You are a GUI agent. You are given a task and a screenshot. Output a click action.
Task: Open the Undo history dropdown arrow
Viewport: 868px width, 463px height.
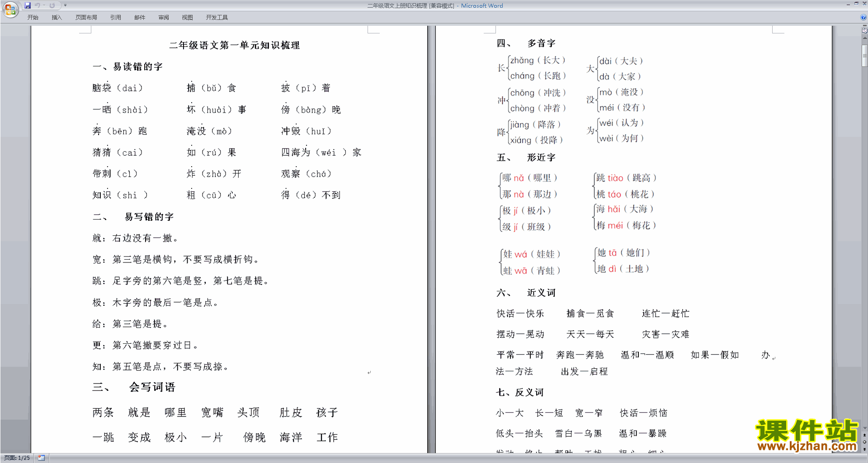tap(44, 5)
